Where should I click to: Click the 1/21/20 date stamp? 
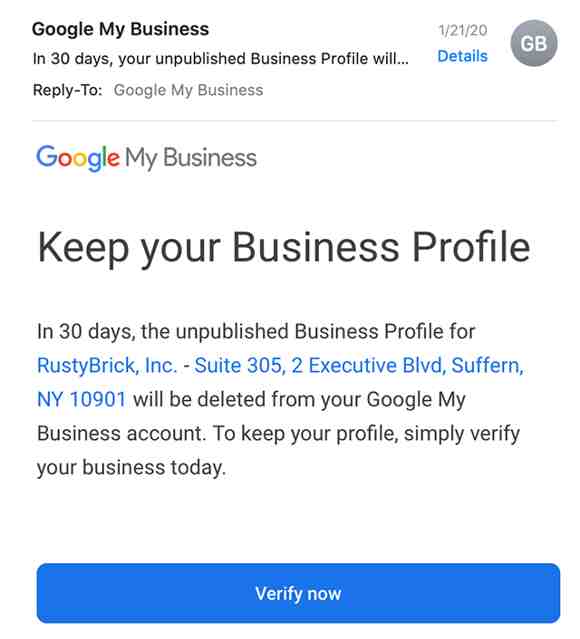pos(463,30)
